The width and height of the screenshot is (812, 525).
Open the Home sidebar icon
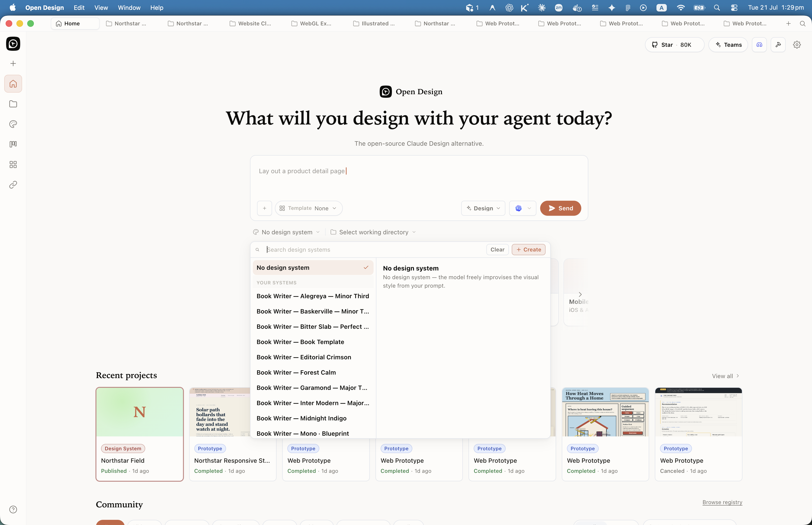[x=13, y=83]
